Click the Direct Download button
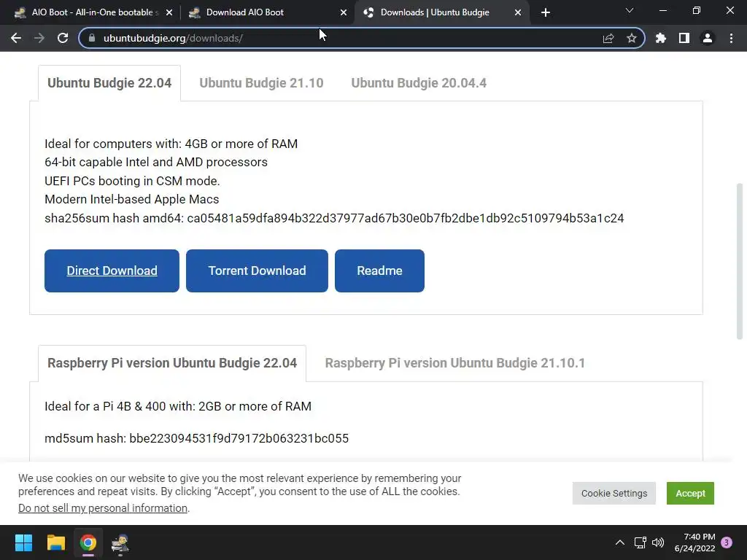Image resolution: width=747 pixels, height=560 pixels. [112, 271]
